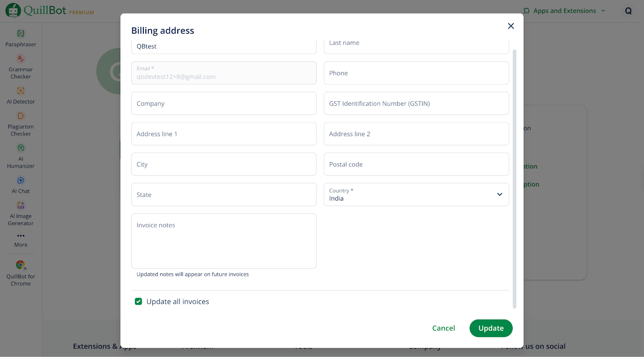Open the AI Chat icon
The image size is (644, 357).
pos(21,181)
